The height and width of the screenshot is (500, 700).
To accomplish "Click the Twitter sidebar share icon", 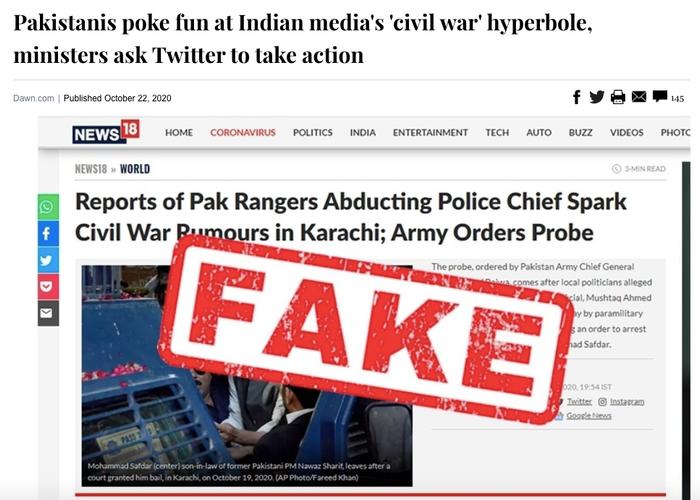I will 48,260.
